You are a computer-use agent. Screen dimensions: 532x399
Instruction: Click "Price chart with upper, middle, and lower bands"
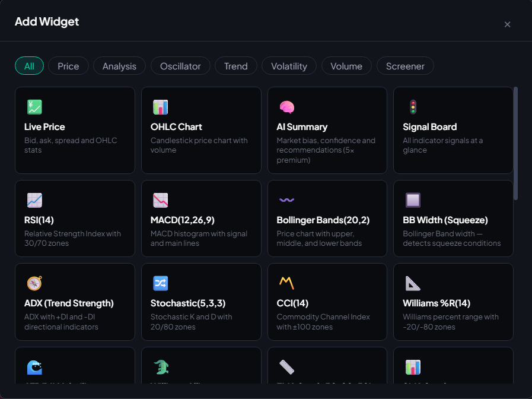click(x=319, y=238)
